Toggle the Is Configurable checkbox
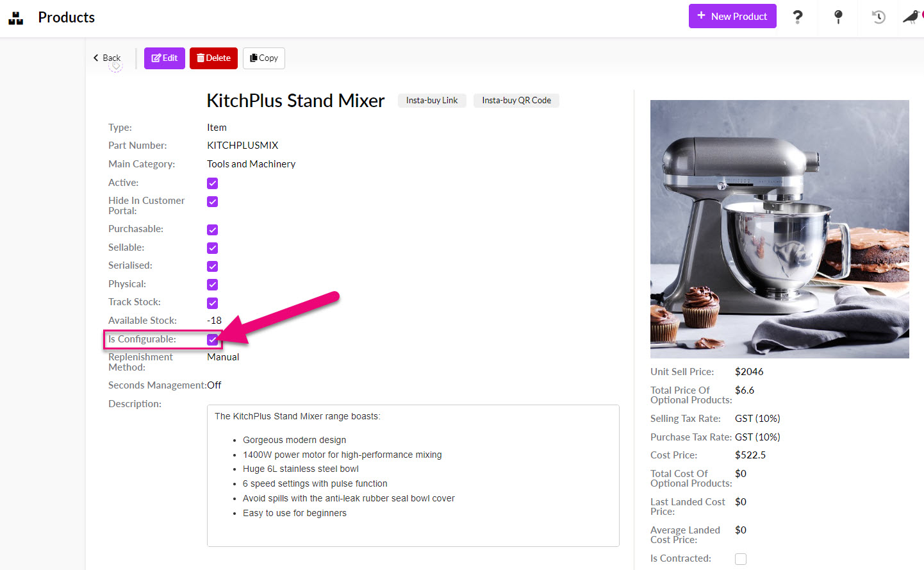The image size is (924, 570). click(x=213, y=340)
